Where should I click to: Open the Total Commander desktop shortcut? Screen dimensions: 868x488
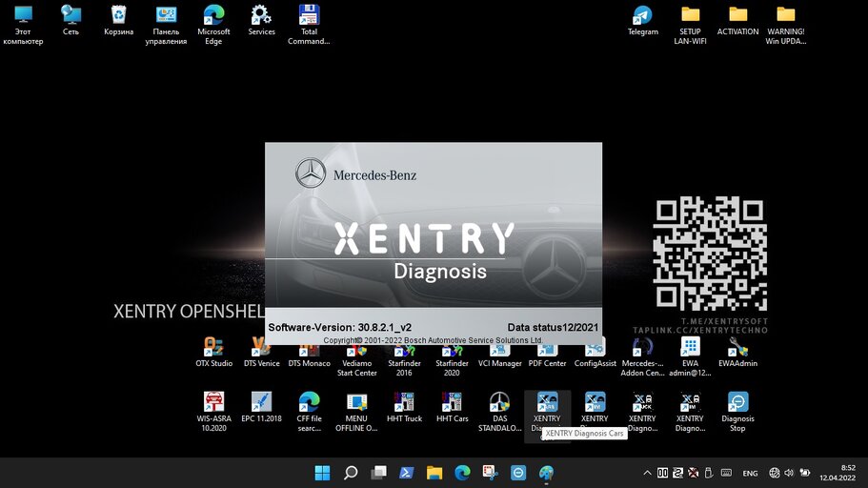point(309,25)
